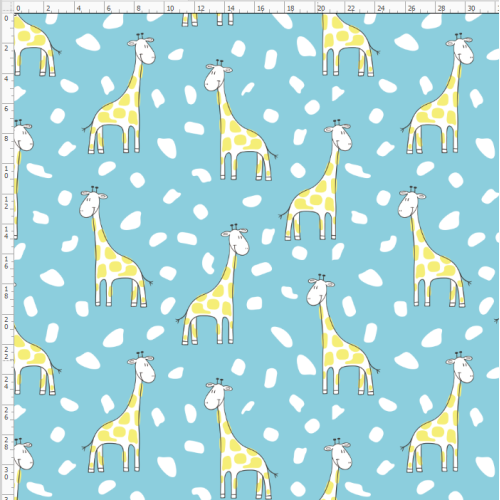
Task: Click the 10 mark on horizontal ruler
Action: coord(170,8)
